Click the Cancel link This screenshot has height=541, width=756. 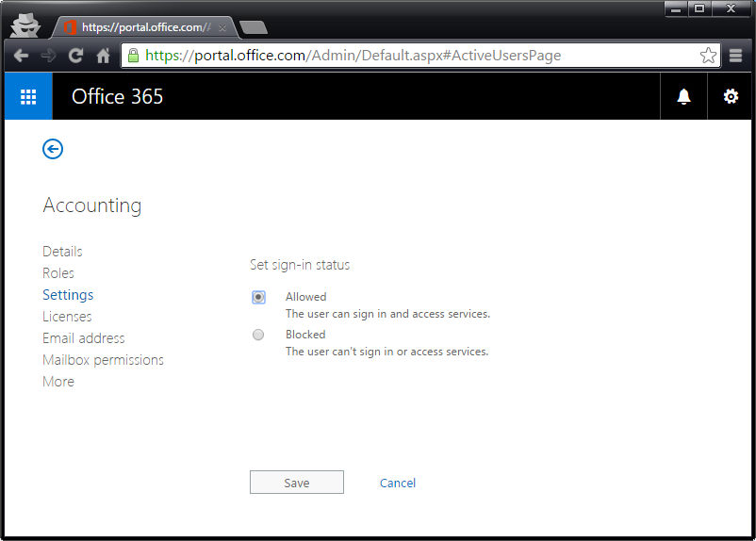[397, 483]
